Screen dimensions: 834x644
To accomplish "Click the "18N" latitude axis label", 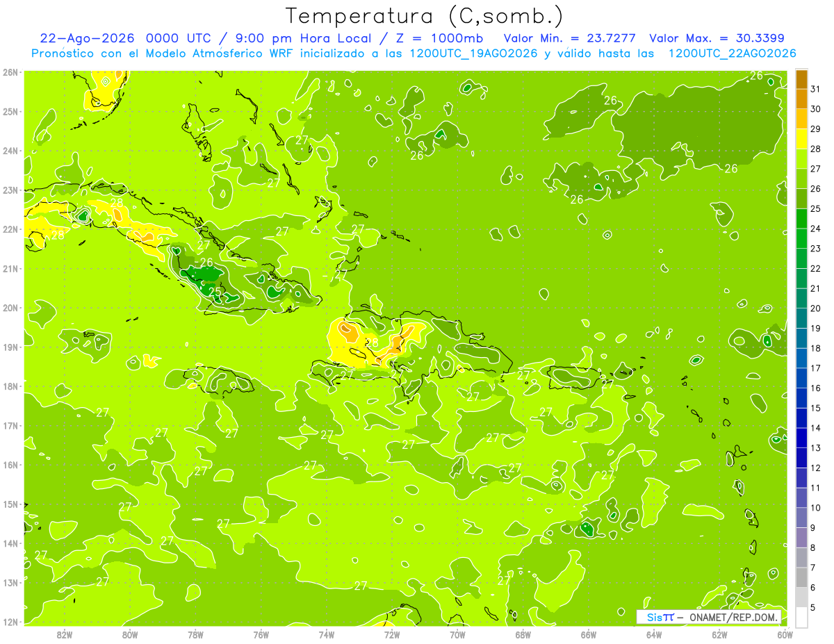I will coord(10,386).
